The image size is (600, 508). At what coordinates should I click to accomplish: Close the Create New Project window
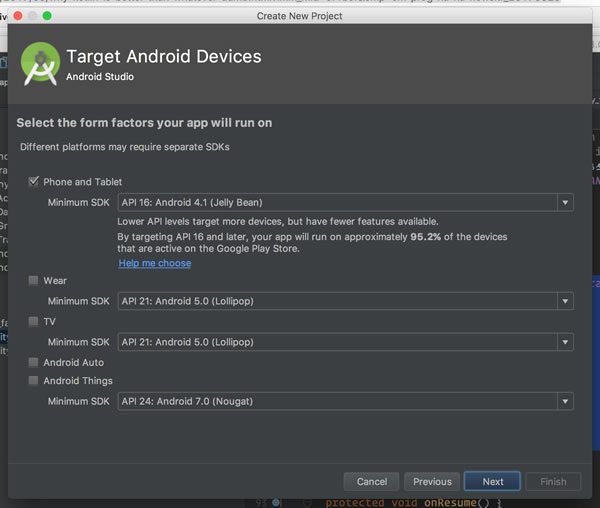pos(16,16)
